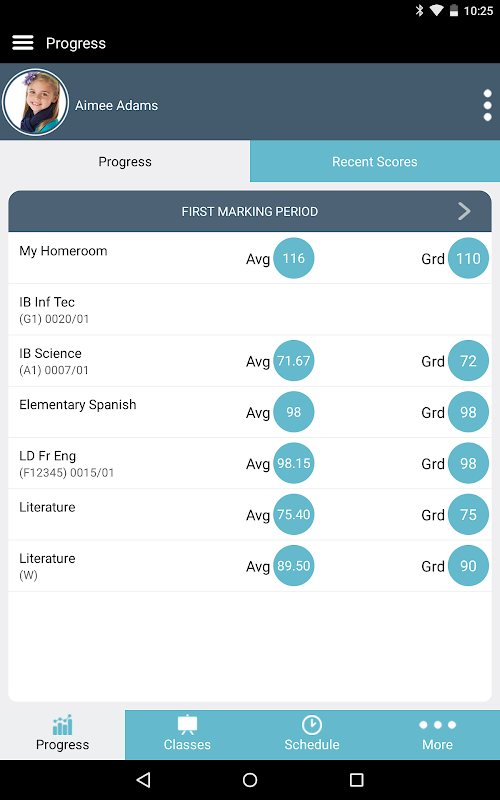Tap the Schedule clock icon
The width and height of the screenshot is (500, 800).
(x=312, y=724)
